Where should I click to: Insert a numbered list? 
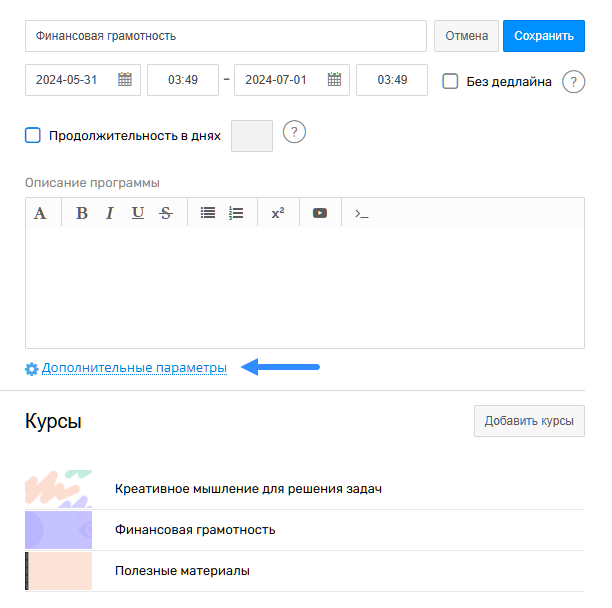click(236, 213)
